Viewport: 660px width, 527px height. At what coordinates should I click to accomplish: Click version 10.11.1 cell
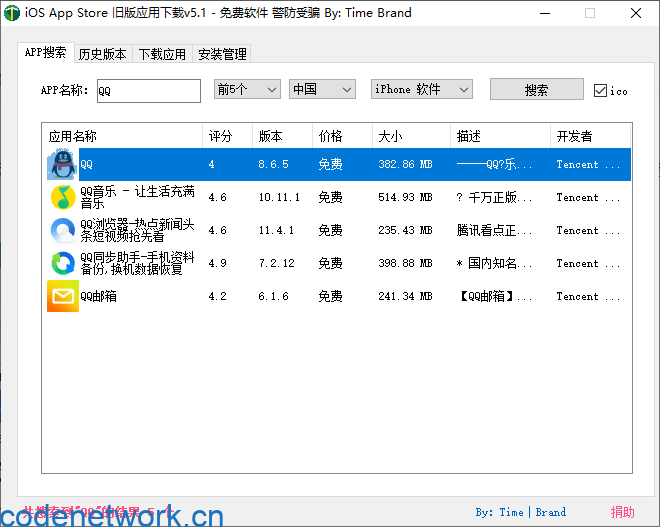click(279, 197)
